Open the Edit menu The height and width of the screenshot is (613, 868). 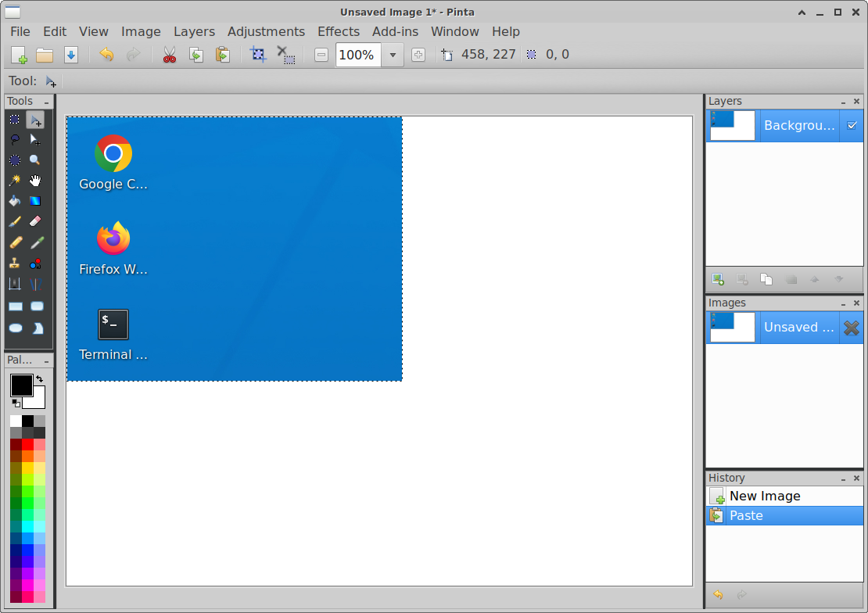[x=55, y=31]
